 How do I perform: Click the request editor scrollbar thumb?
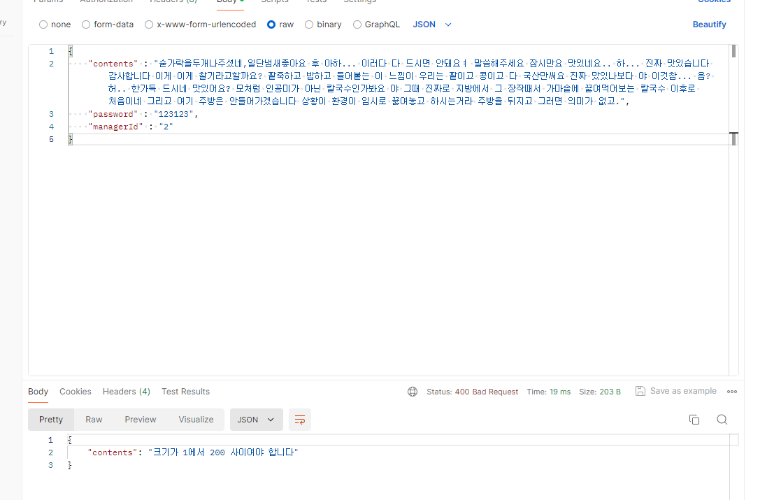click(734, 51)
